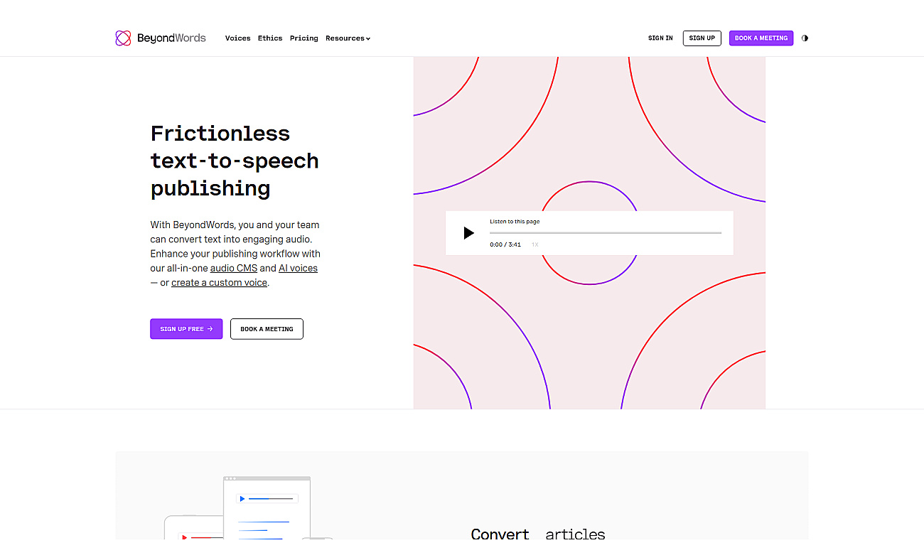The width and height of the screenshot is (924, 560).
Task: Open the Voices menu item
Action: [238, 38]
